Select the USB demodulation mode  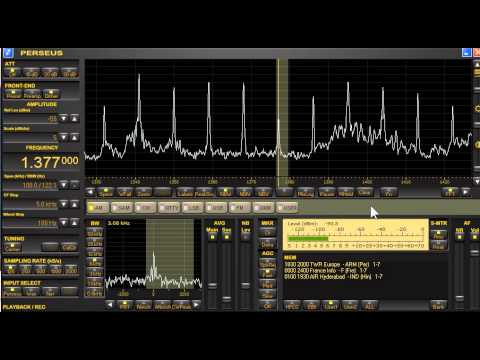pos(216,208)
